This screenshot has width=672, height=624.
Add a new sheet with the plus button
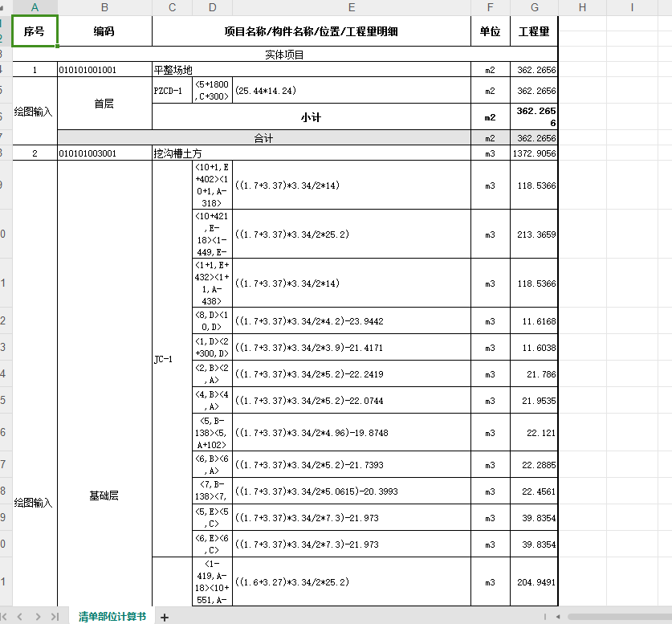pos(164,617)
